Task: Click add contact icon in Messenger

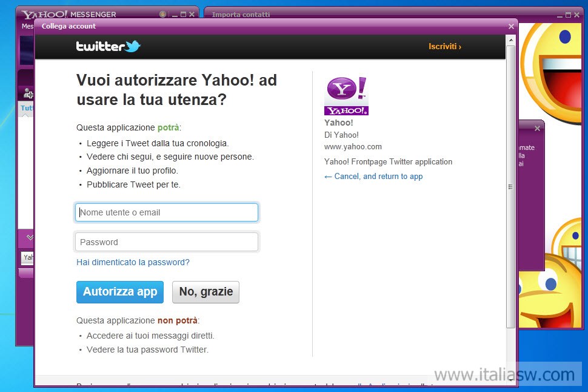Action: pos(28,93)
